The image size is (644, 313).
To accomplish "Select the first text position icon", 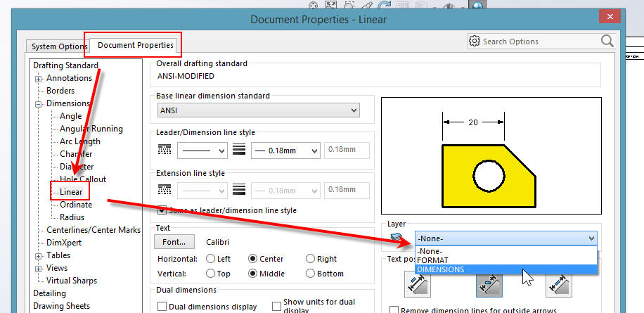I will [x=418, y=286].
